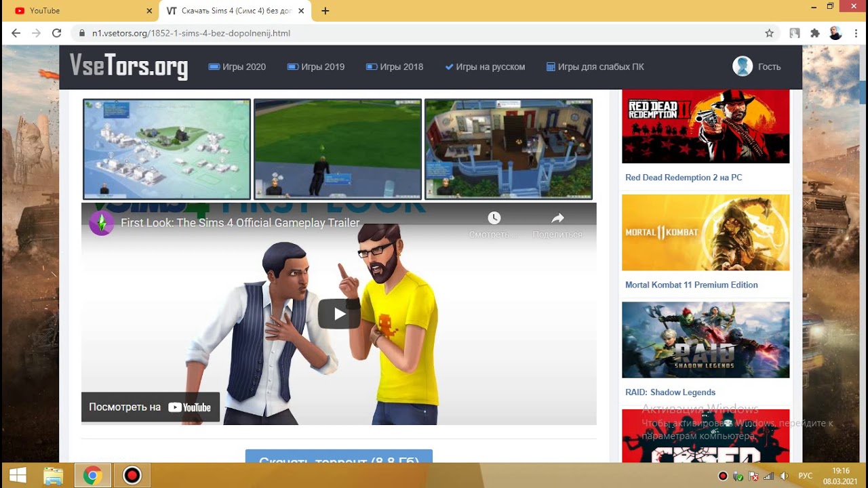This screenshot has height=488, width=868.
Task: Open a new browser tab
Action: pos(325,11)
